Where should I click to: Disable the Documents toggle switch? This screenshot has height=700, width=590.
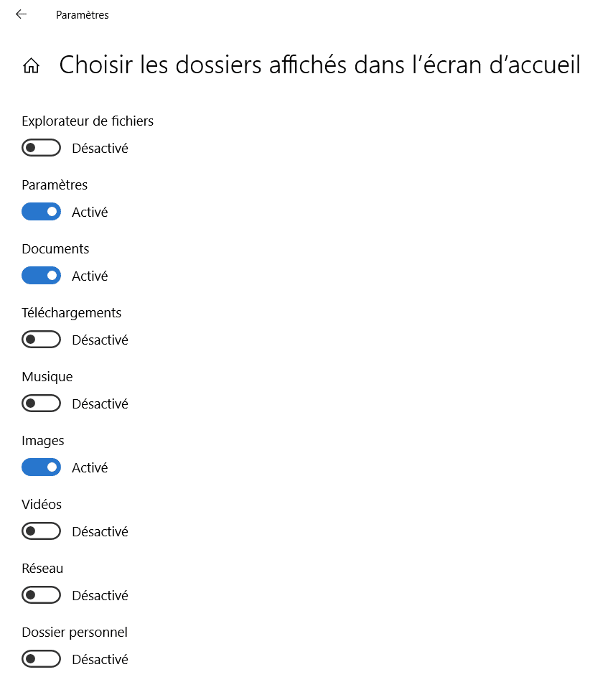[x=41, y=276]
